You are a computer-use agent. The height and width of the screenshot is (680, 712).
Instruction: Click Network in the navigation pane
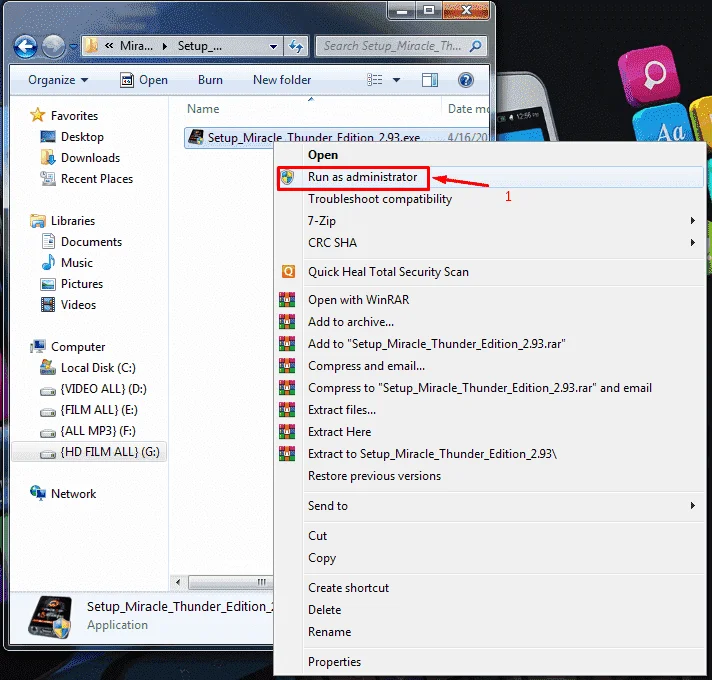tap(73, 493)
